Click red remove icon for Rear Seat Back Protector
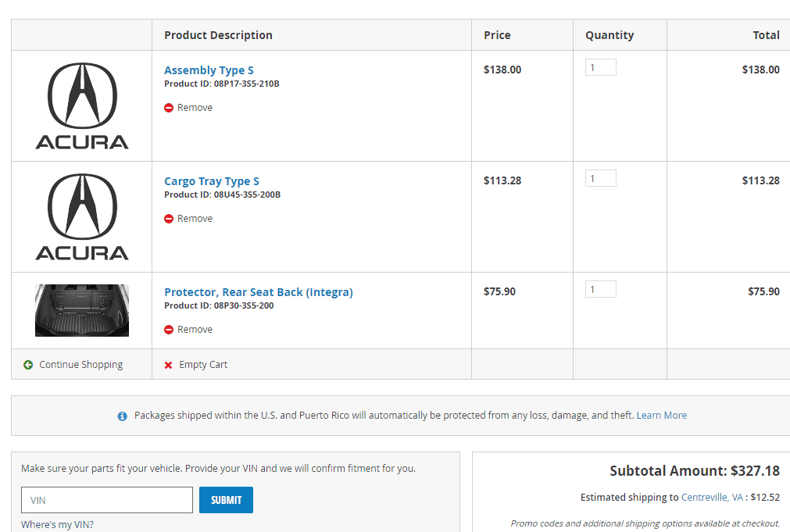This screenshot has width=790, height=532. point(169,330)
